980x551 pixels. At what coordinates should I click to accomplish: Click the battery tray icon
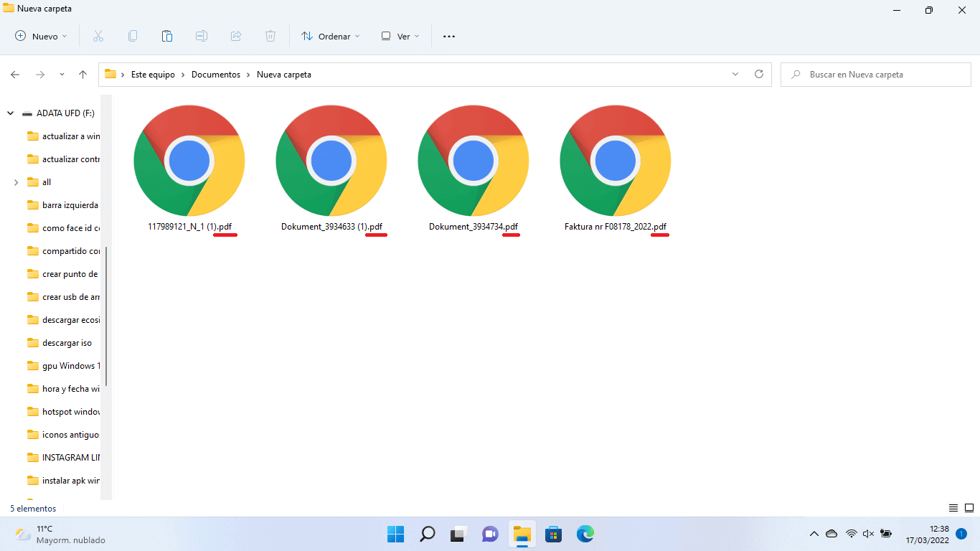click(886, 534)
